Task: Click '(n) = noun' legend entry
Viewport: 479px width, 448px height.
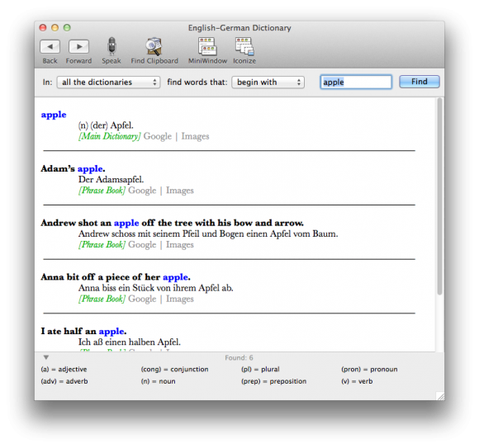Action: (158, 381)
